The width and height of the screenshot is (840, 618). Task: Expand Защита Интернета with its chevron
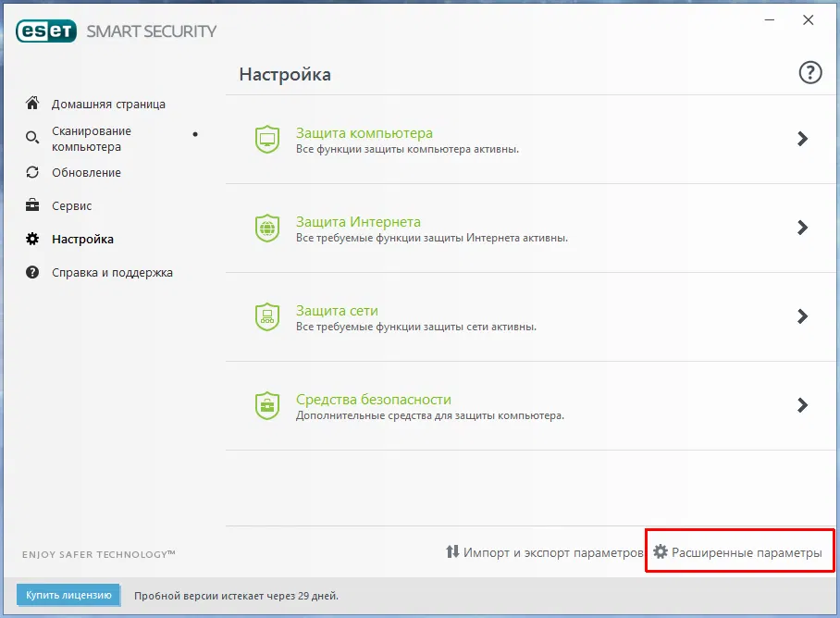(802, 228)
